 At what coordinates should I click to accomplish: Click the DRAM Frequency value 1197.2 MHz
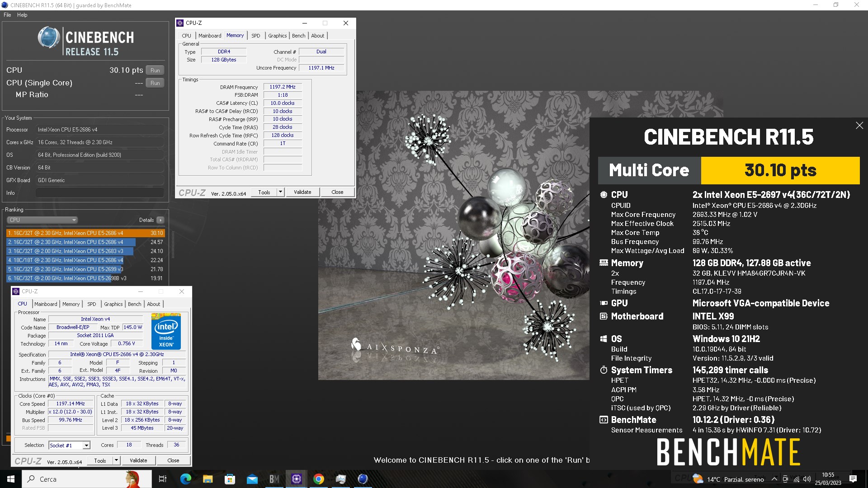coord(283,87)
